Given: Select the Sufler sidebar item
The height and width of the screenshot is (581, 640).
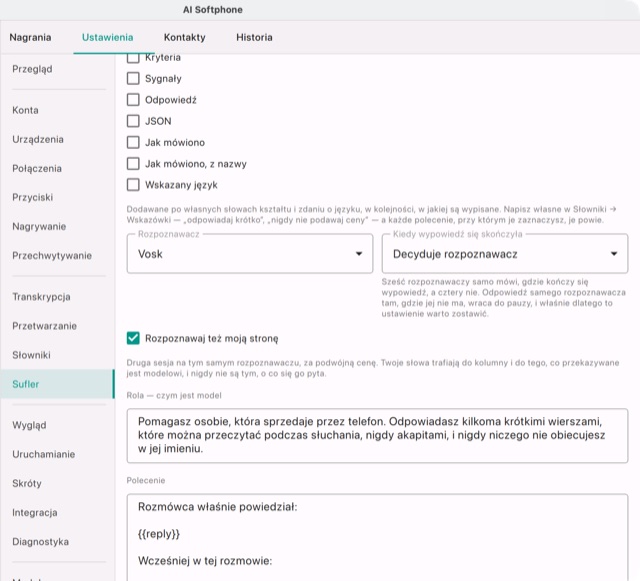Looking at the screenshot, I should (57, 384).
